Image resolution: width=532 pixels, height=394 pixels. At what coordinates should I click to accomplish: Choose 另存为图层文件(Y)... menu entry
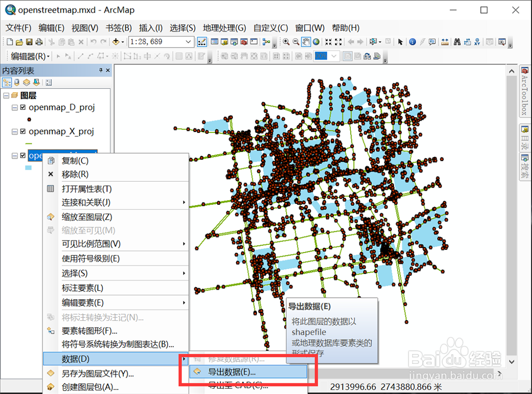116,373
